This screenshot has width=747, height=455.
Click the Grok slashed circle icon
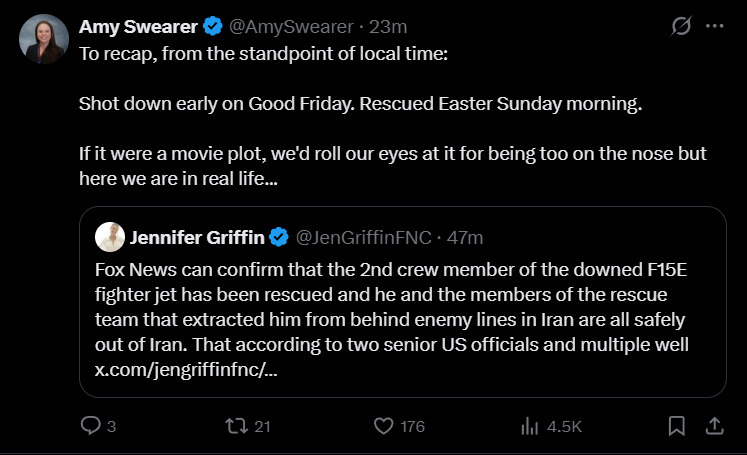point(681,26)
